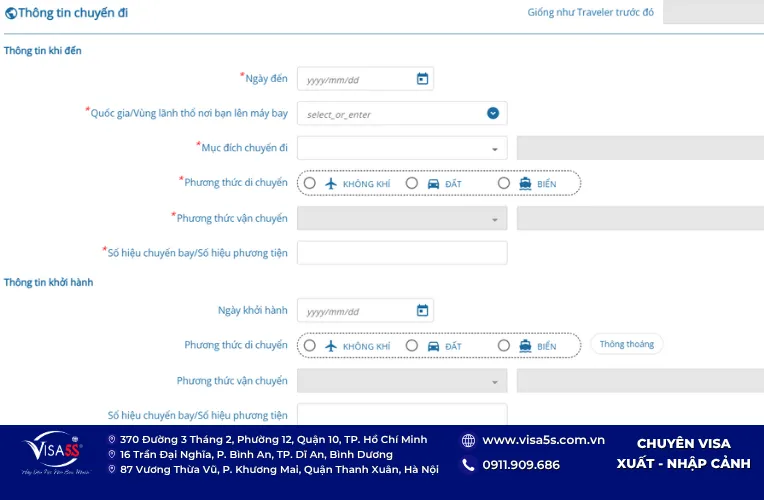Click the location pin beside Hồ Chí Minh address

click(112, 440)
